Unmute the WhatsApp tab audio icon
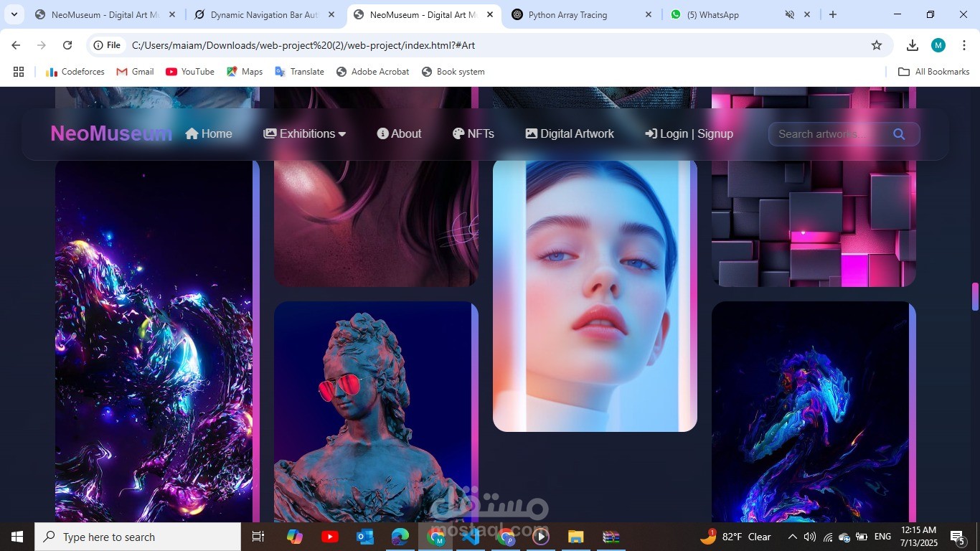This screenshot has width=980, height=551. pyautogui.click(x=789, y=14)
